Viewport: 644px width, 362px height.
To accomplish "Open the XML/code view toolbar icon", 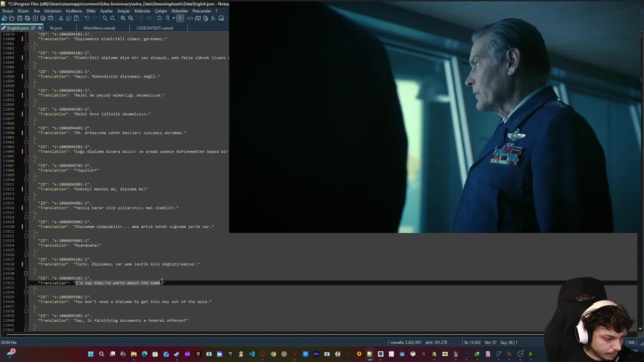I will point(190,18).
